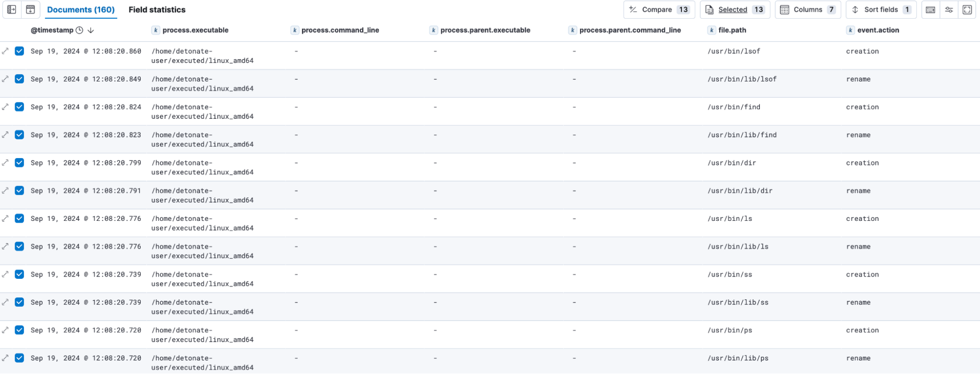Click the process.command_line column header
Image resolution: width=980 pixels, height=374 pixels.
(340, 30)
